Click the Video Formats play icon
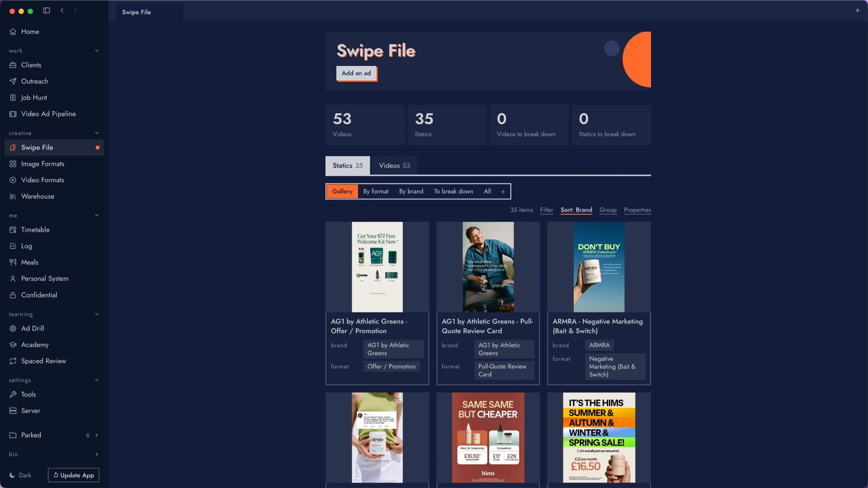The image size is (868, 488). point(13,180)
